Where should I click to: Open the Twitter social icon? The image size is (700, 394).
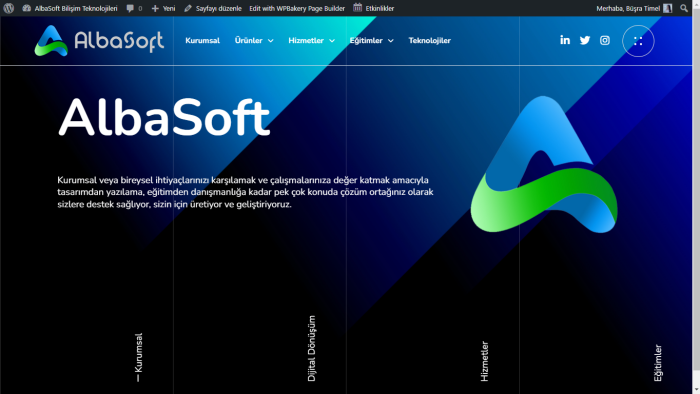585,41
